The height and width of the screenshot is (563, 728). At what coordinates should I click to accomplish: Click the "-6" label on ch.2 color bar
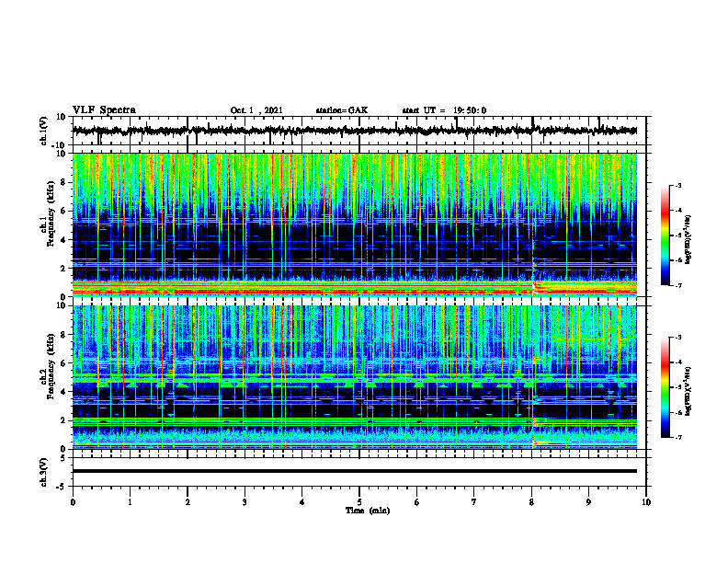(x=677, y=412)
